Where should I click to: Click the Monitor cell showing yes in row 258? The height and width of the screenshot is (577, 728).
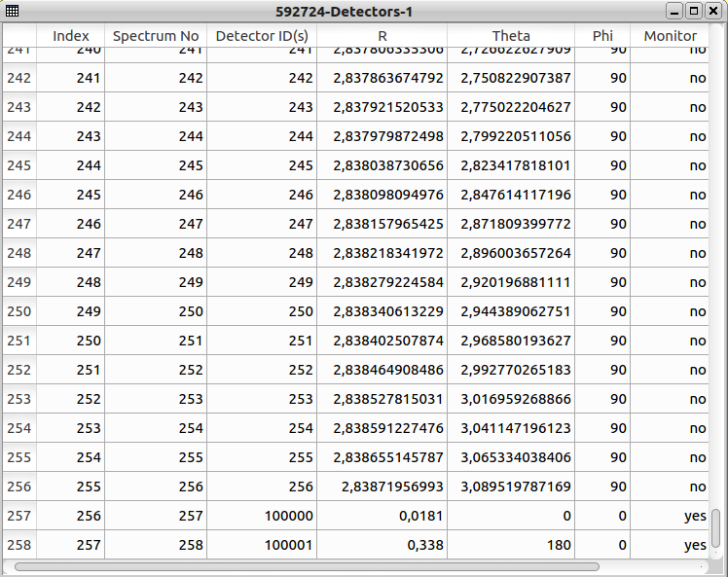click(670, 545)
